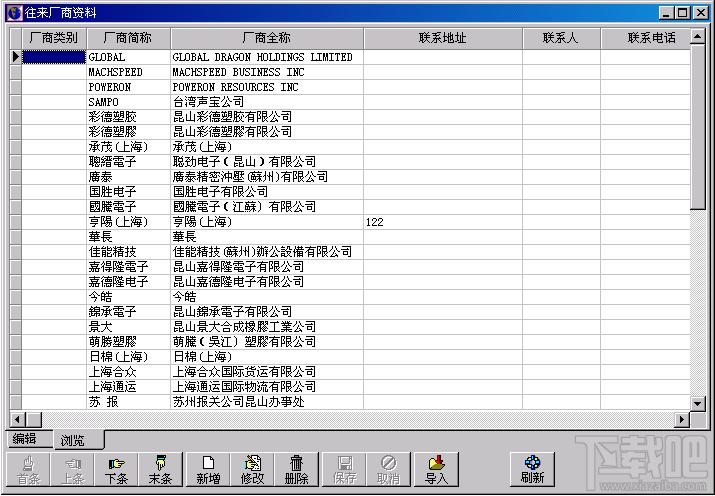Click the 厂商简称 column header
This screenshot has height=496, width=715.
(128, 38)
